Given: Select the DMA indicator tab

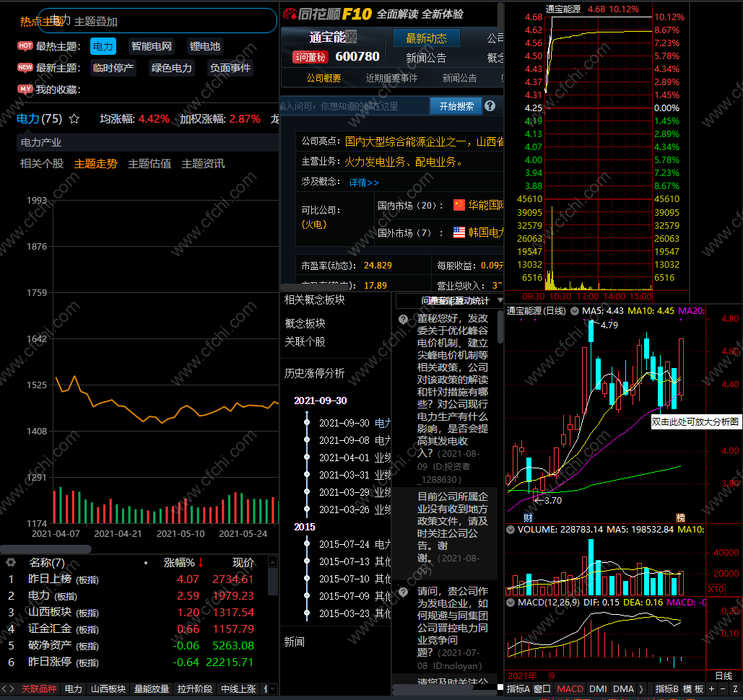Looking at the screenshot, I should coord(623,688).
